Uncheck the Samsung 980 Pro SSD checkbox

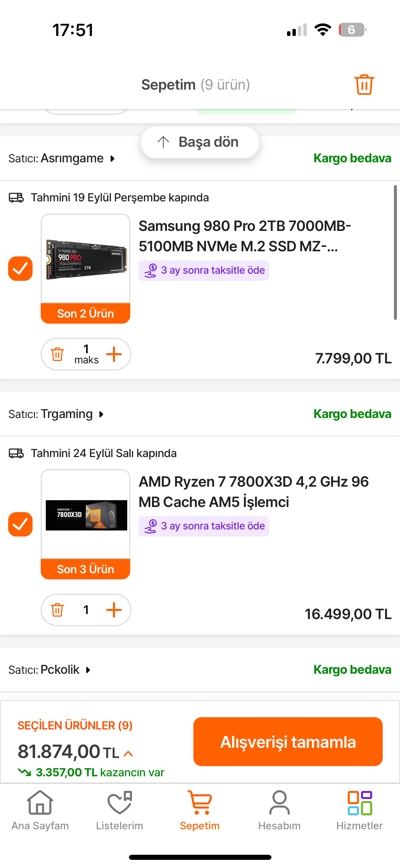[x=20, y=269]
